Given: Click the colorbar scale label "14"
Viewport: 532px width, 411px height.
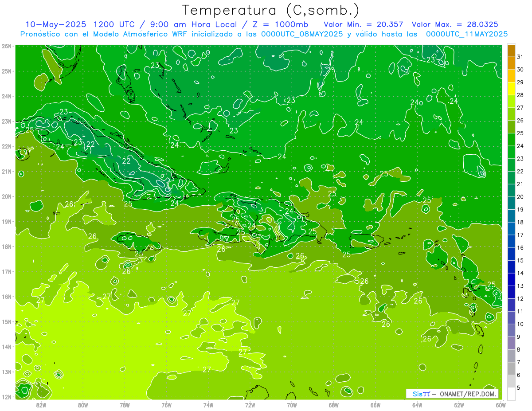Looking at the screenshot, I should pos(520,273).
